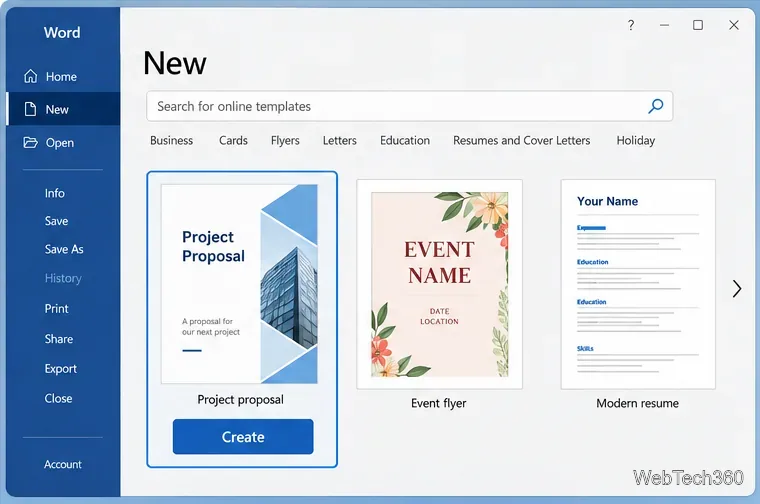Minimize the Word window
Viewport: 760px width, 504px height.
(x=664, y=25)
